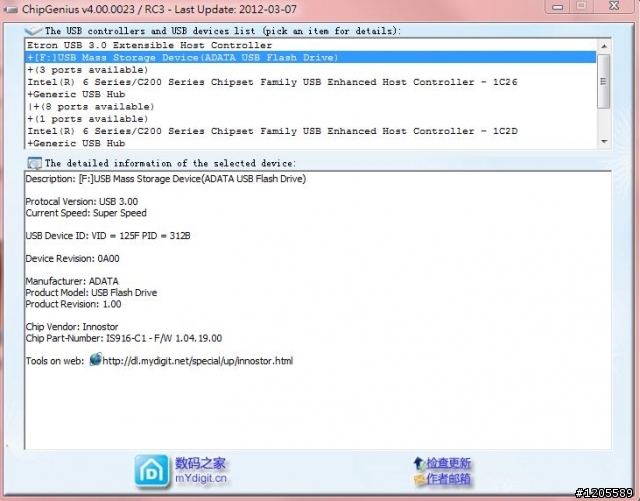Select the last Generic USB Hub row
The height and width of the screenshot is (501, 640).
pos(311,143)
